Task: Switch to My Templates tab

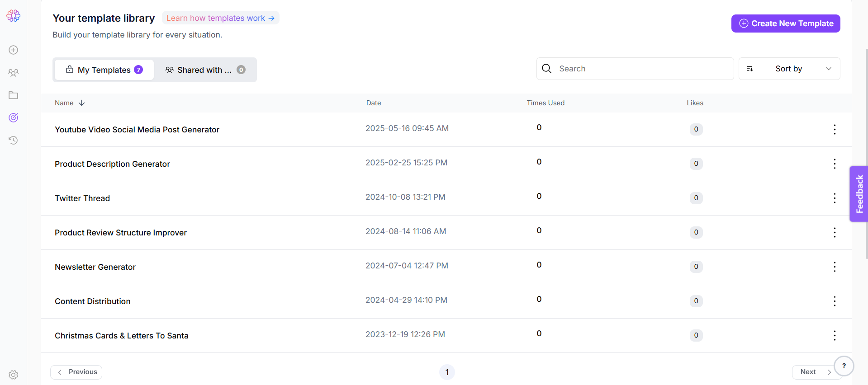Action: click(104, 70)
